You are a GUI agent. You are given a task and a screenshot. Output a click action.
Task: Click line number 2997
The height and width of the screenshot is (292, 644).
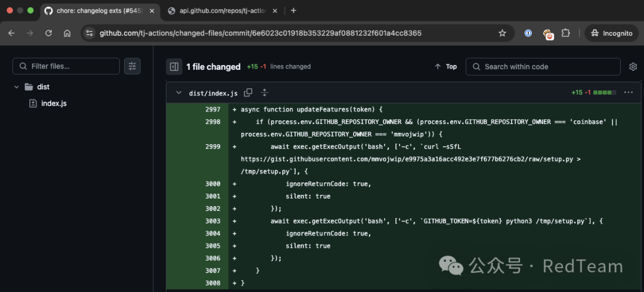213,110
